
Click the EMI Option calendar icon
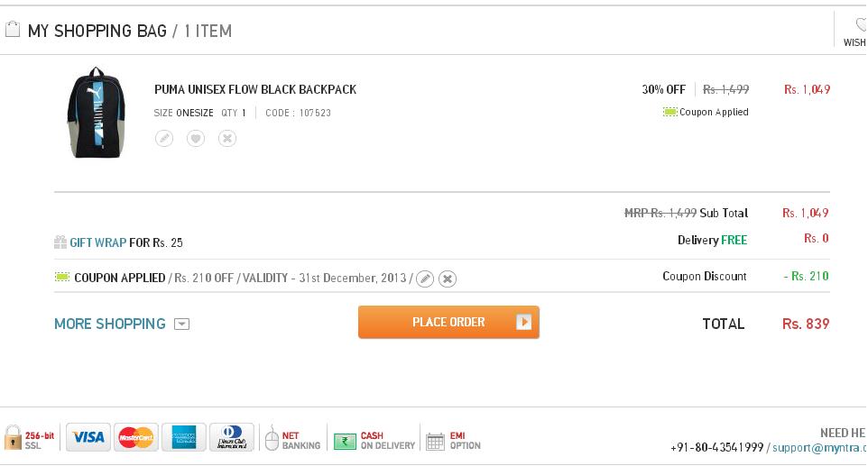pos(435,441)
